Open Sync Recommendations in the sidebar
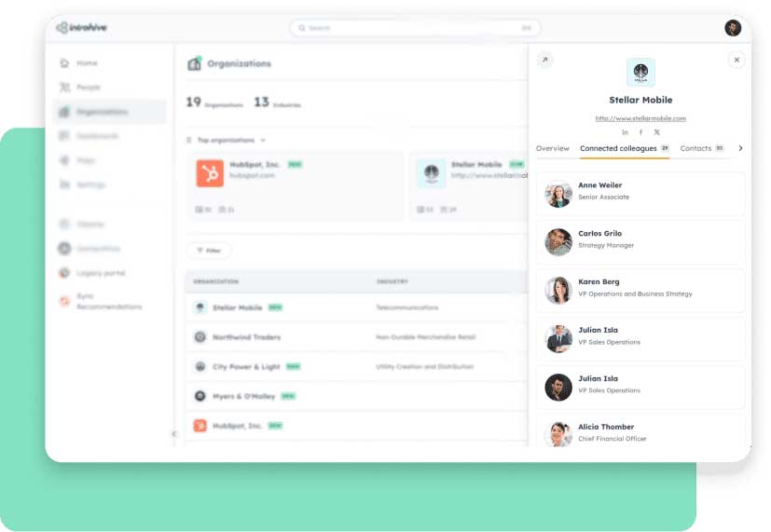The height and width of the screenshot is (532, 771). pos(109,301)
